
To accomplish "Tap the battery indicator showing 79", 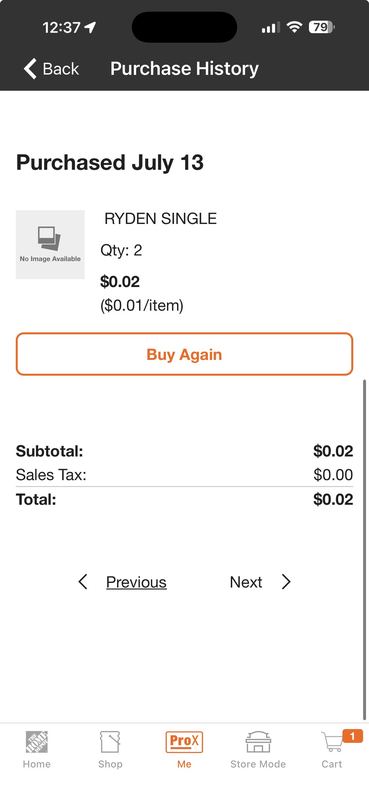I will 321,27.
